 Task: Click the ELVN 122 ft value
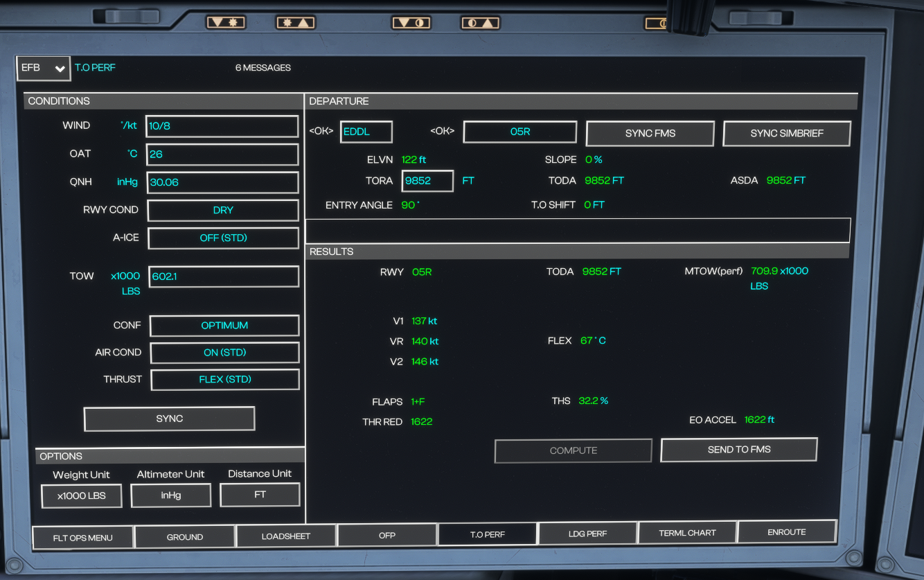click(414, 160)
